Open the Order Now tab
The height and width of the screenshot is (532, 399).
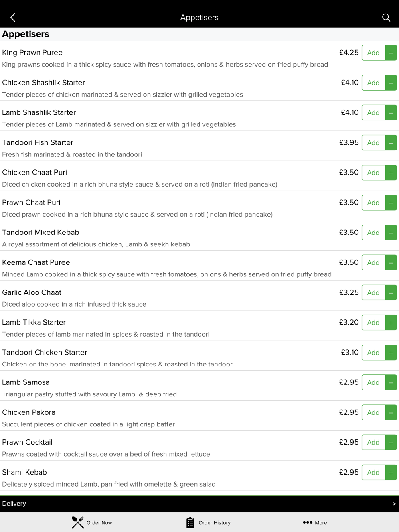tap(92, 522)
